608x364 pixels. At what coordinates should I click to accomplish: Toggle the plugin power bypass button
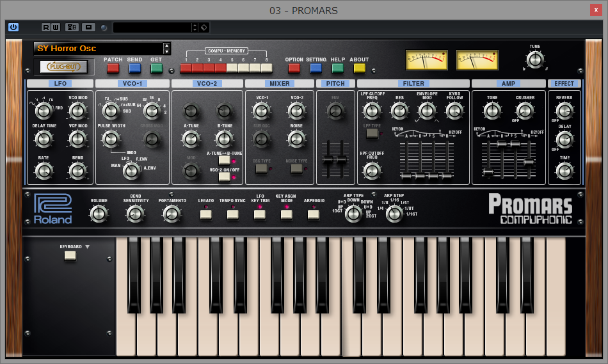(x=13, y=27)
